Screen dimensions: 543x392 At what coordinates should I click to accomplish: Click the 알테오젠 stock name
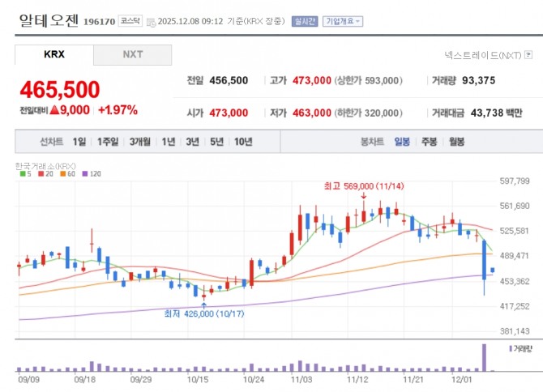tap(49, 20)
